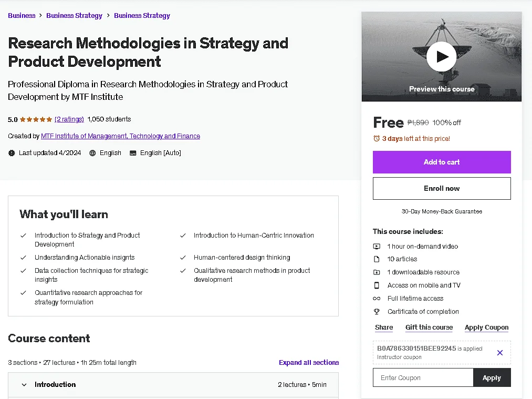This screenshot has width=532, height=399.
Task: Apply the entered coupon code
Action: [492, 377]
